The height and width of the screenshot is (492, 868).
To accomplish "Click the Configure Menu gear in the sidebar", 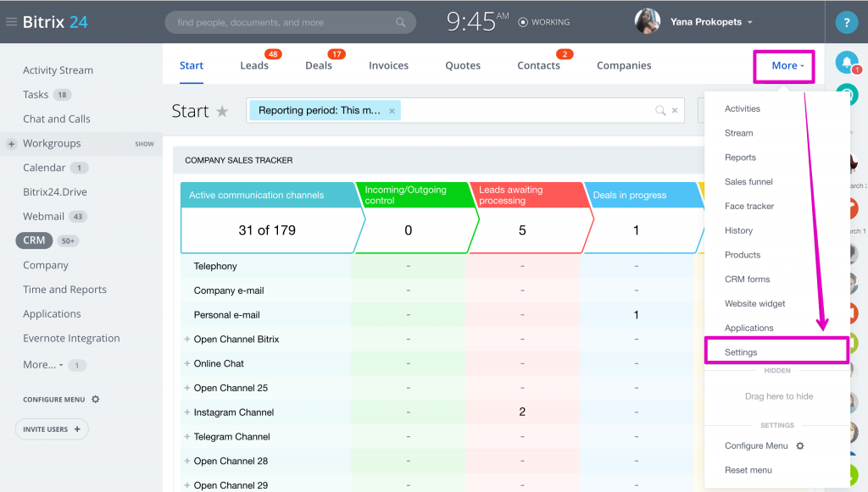I will pos(95,399).
